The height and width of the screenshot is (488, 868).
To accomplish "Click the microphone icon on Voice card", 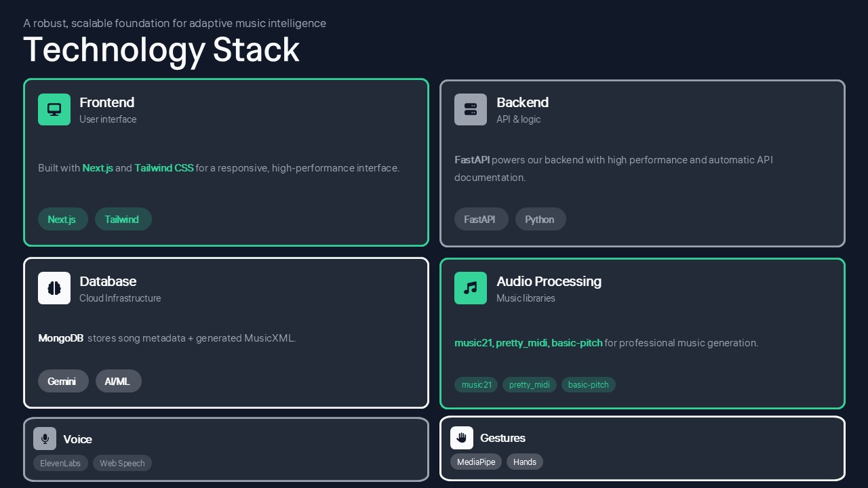I will [x=45, y=439].
